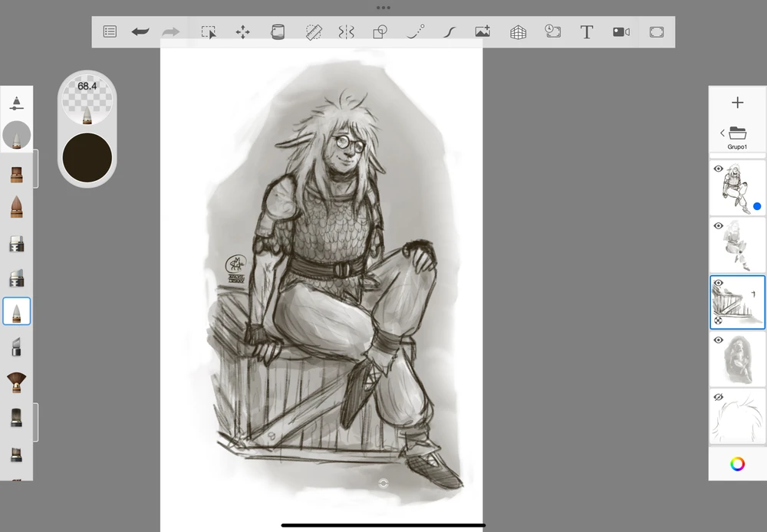Enable the Ruler guide tool
The image size is (767, 532).
(x=313, y=31)
